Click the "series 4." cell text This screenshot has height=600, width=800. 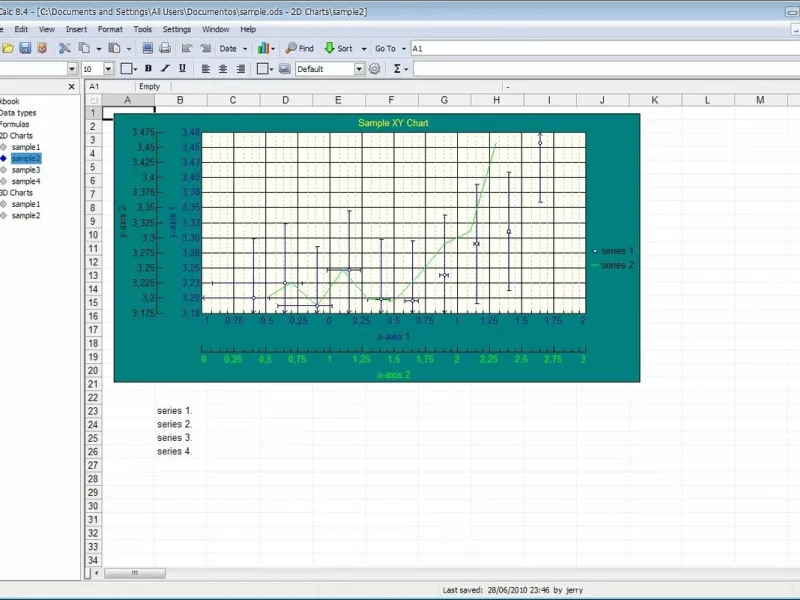pyautogui.click(x=174, y=452)
